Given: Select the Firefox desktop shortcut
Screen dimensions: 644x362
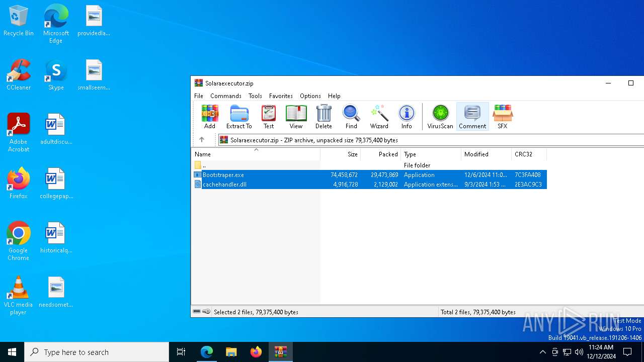Looking at the screenshot, I should click(x=19, y=184).
